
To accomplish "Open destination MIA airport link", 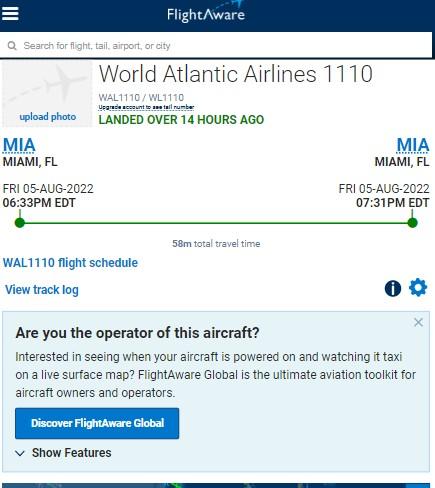I will click(x=413, y=145).
